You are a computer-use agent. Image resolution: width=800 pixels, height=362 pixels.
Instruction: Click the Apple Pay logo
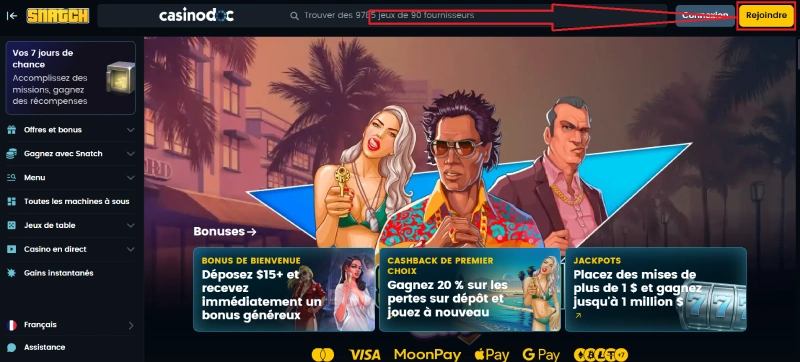[492, 355]
